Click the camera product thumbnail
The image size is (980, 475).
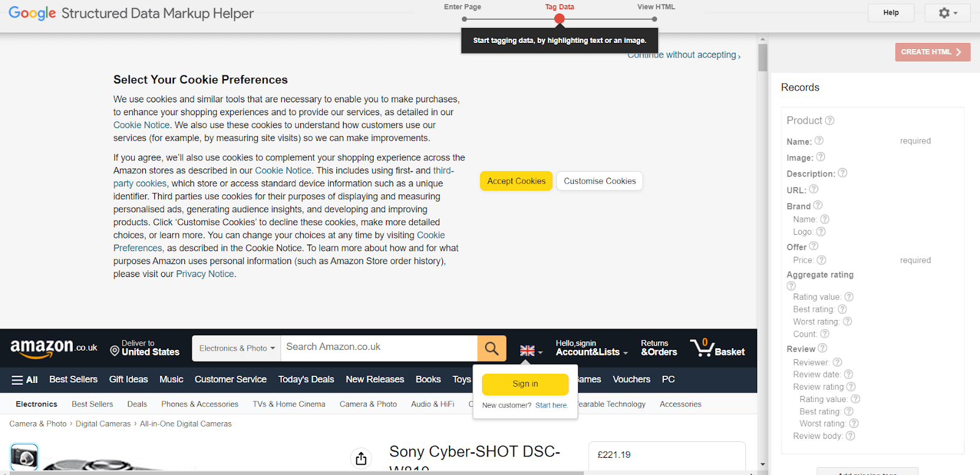(24, 457)
